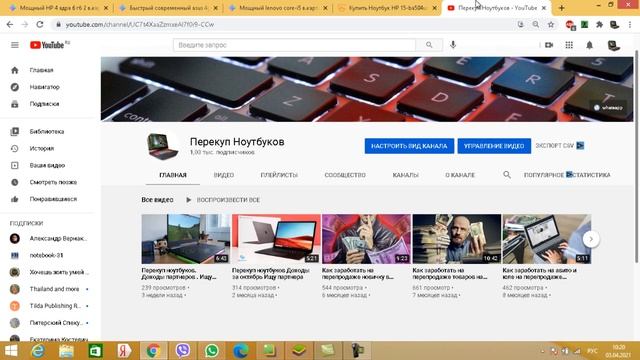The width and height of the screenshot is (640, 360).
Task: Start voice search with microphone icon
Action: click(x=453, y=45)
